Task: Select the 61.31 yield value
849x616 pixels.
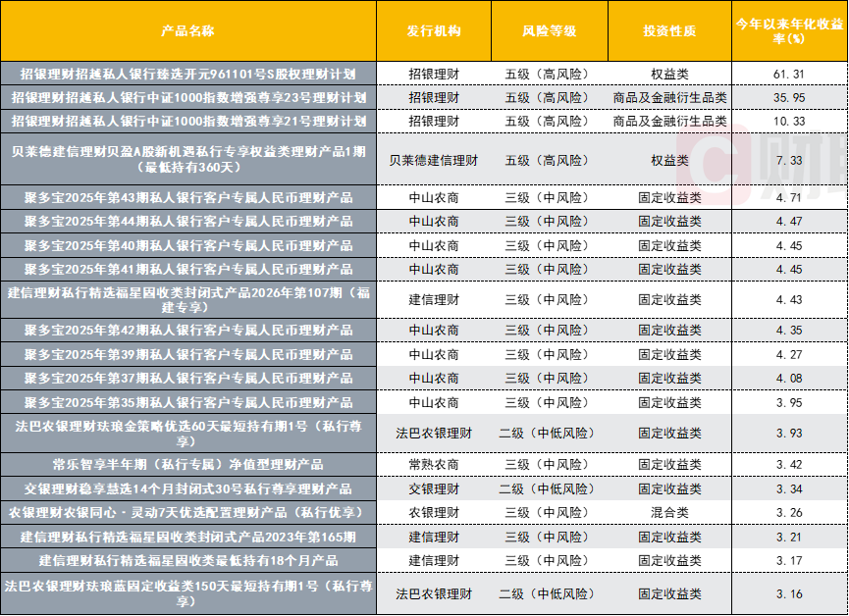Action: click(789, 75)
